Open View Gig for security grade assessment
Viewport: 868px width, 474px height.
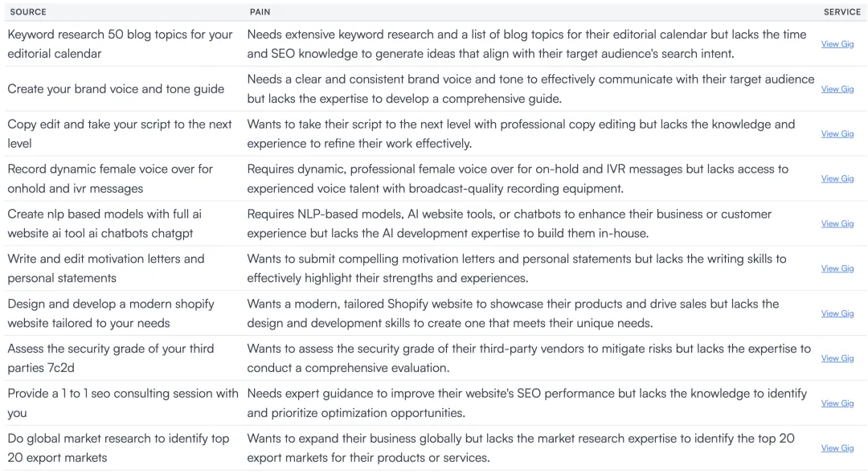[x=837, y=358]
